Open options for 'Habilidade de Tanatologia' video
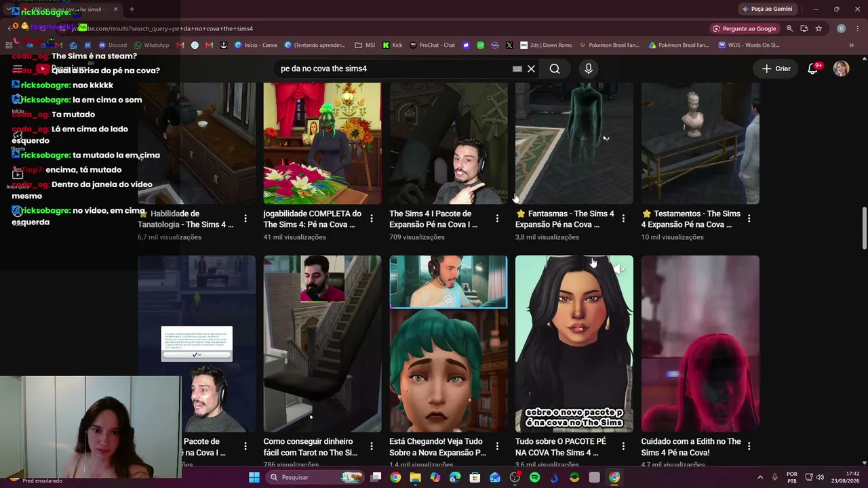 pos(245,218)
